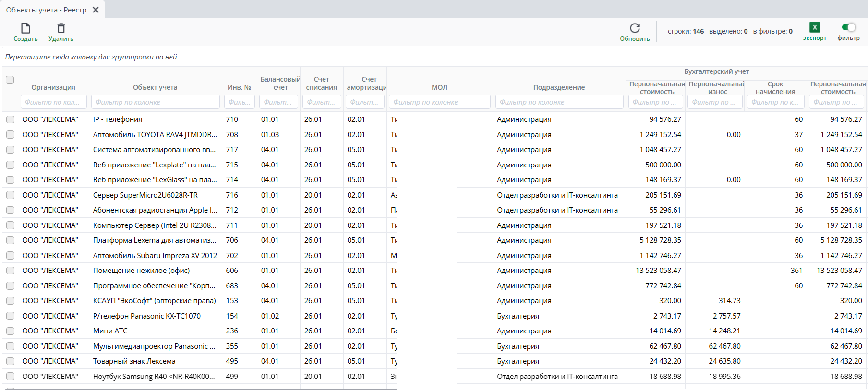
Task: Switch to the Объекты учета - Реестр tab
Action: [46, 10]
